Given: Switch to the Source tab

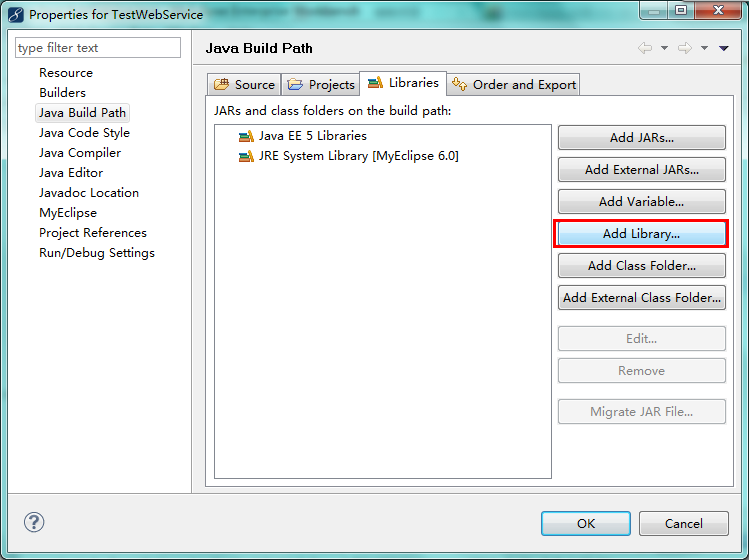Looking at the screenshot, I should (x=244, y=85).
